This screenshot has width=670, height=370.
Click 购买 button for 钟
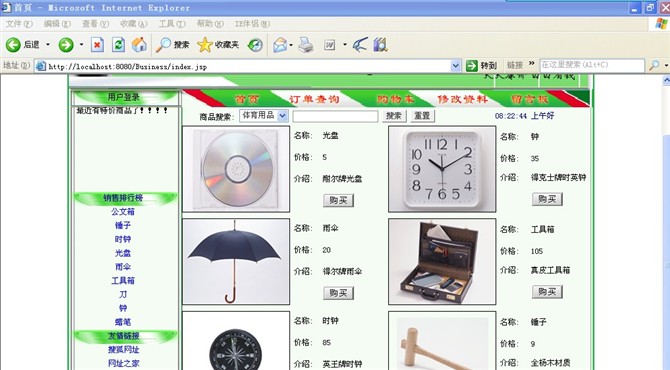[x=547, y=199]
